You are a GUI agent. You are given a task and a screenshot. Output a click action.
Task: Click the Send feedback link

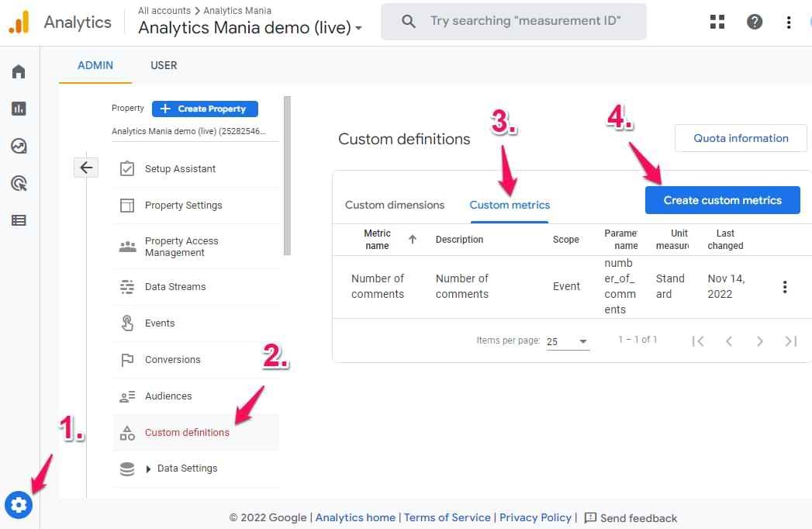click(638, 518)
